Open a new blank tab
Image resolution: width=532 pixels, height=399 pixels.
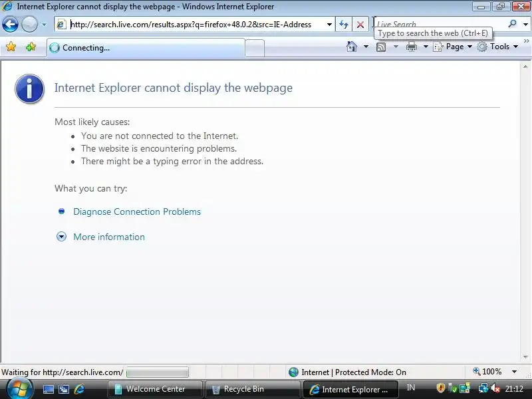pos(255,48)
